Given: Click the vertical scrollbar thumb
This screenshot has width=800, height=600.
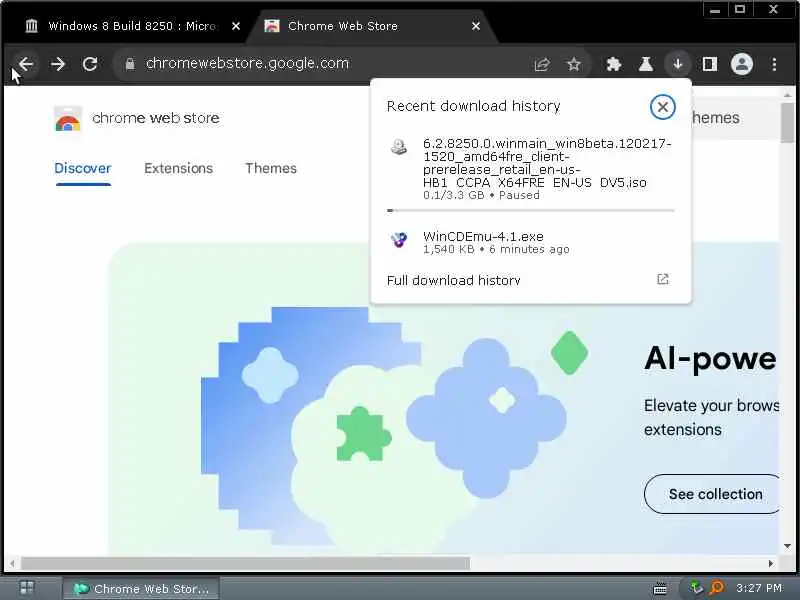Looking at the screenshot, I should point(787,122).
